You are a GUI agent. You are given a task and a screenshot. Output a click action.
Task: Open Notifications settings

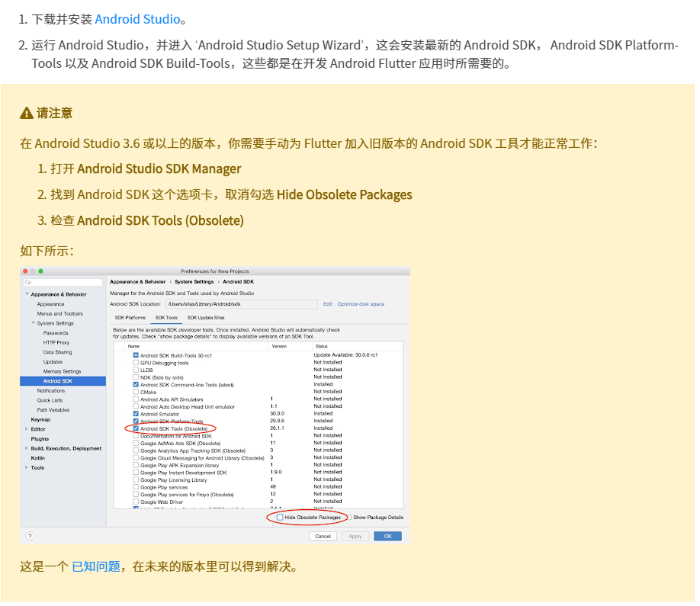51,390
